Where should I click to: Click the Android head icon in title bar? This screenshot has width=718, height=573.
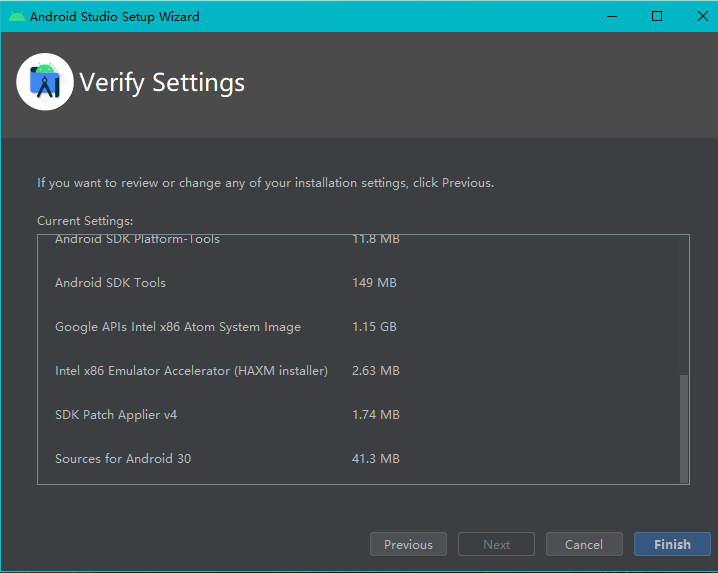click(16, 16)
